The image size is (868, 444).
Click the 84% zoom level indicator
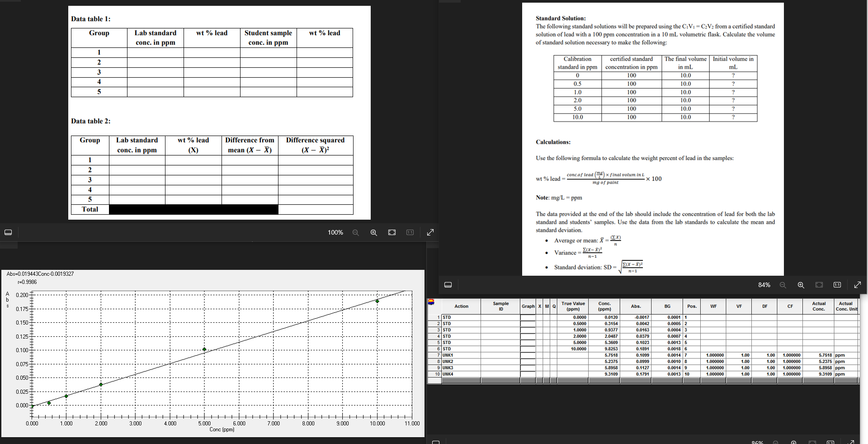click(764, 285)
